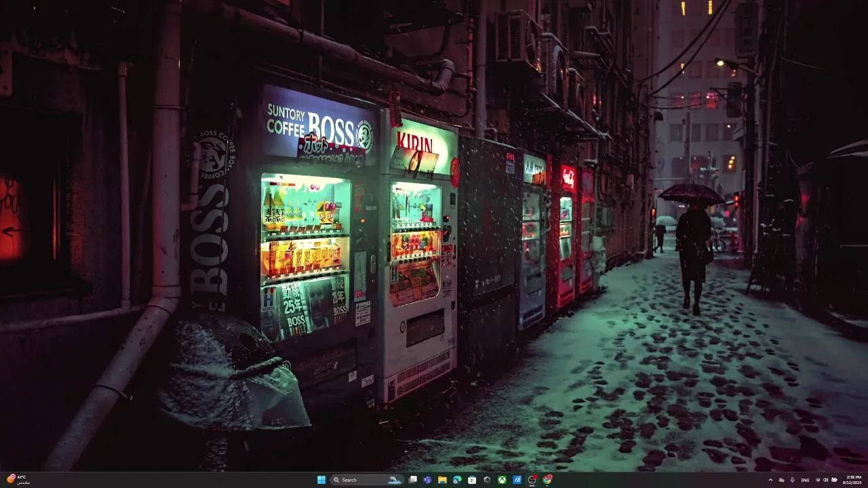Open the blue slashed app icon on taskbar
This screenshot has width=868, height=488.
[x=517, y=480]
